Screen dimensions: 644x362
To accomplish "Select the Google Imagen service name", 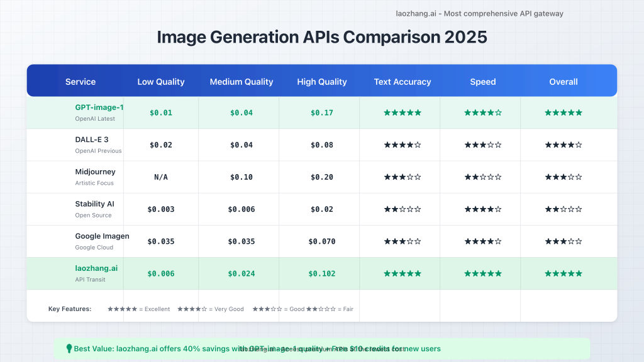I will point(102,236).
